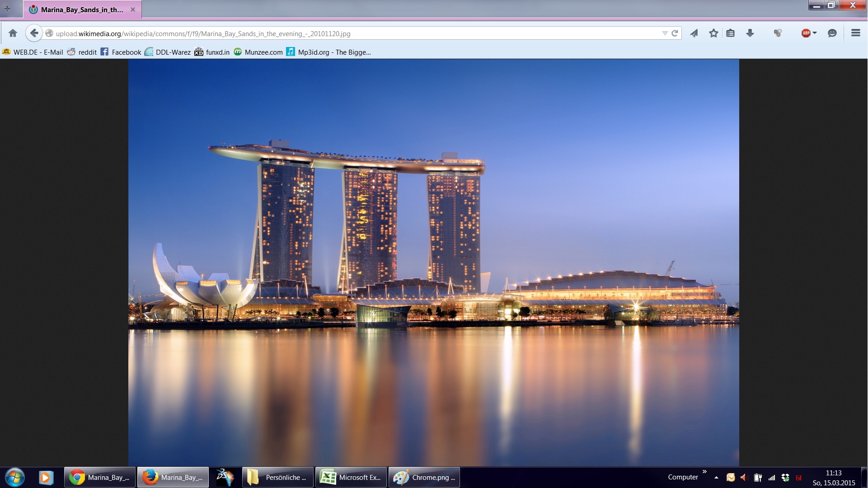This screenshot has height=488, width=868.
Task: Show the bookmarks list icon
Action: point(731,33)
